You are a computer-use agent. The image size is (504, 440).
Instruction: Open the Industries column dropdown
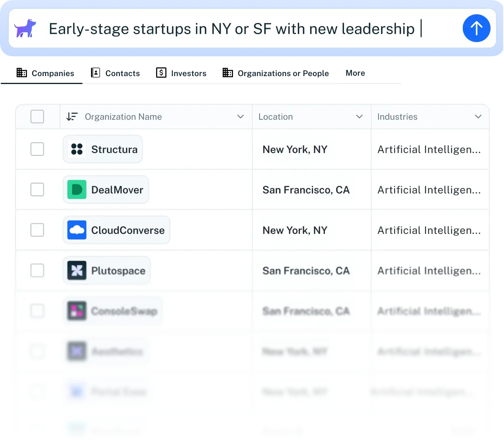click(x=478, y=117)
